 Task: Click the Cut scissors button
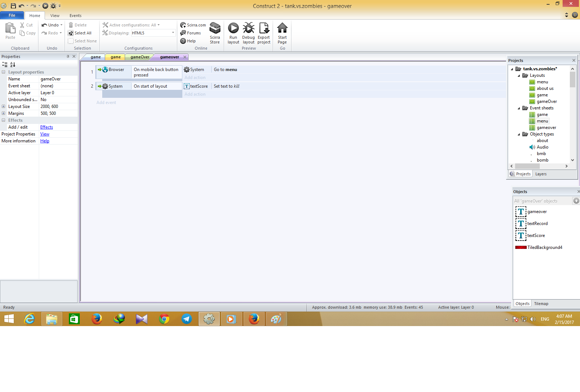[x=26, y=25]
